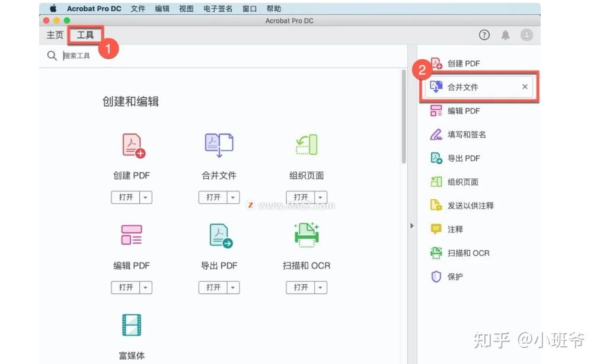Open the help question mark icon
600x364 pixels.
484,35
